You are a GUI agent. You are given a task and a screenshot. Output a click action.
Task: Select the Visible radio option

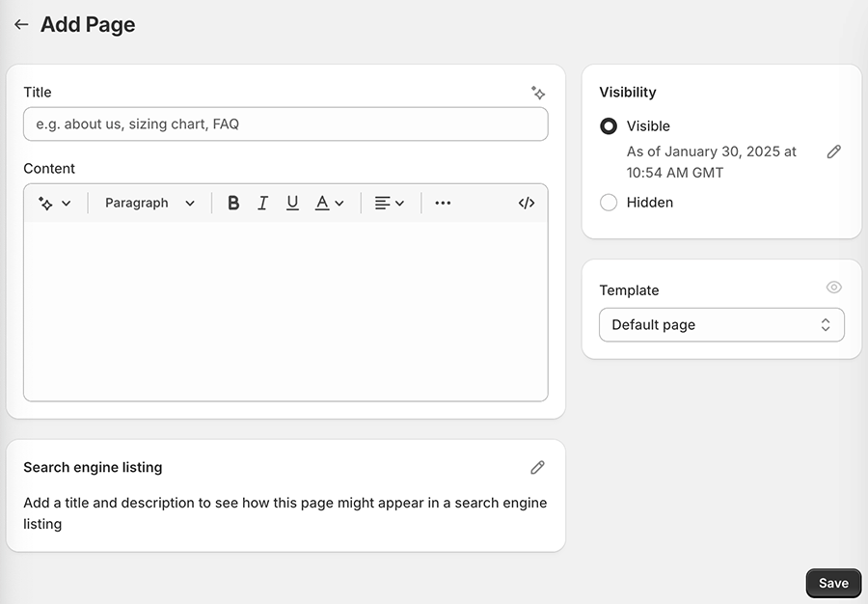[609, 126]
